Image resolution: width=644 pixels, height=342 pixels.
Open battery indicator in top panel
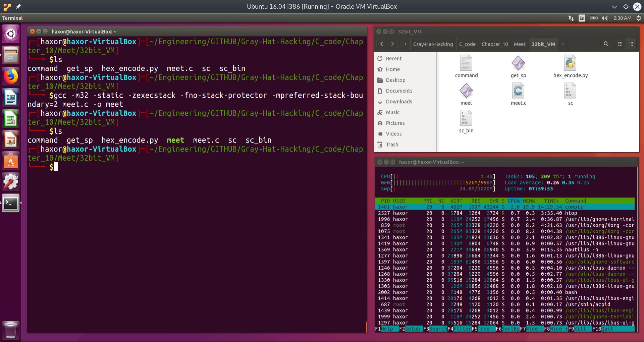click(593, 18)
